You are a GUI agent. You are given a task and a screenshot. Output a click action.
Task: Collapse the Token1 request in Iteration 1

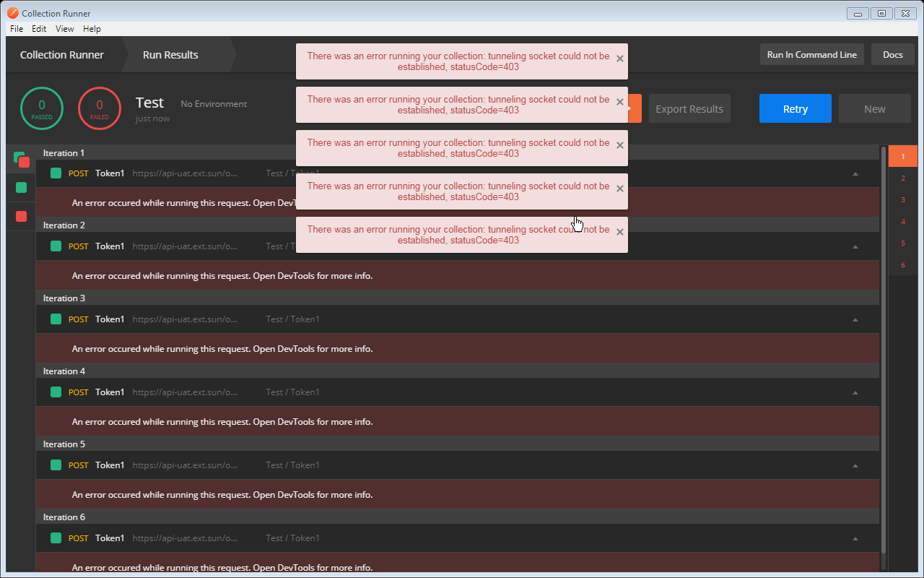coord(855,173)
